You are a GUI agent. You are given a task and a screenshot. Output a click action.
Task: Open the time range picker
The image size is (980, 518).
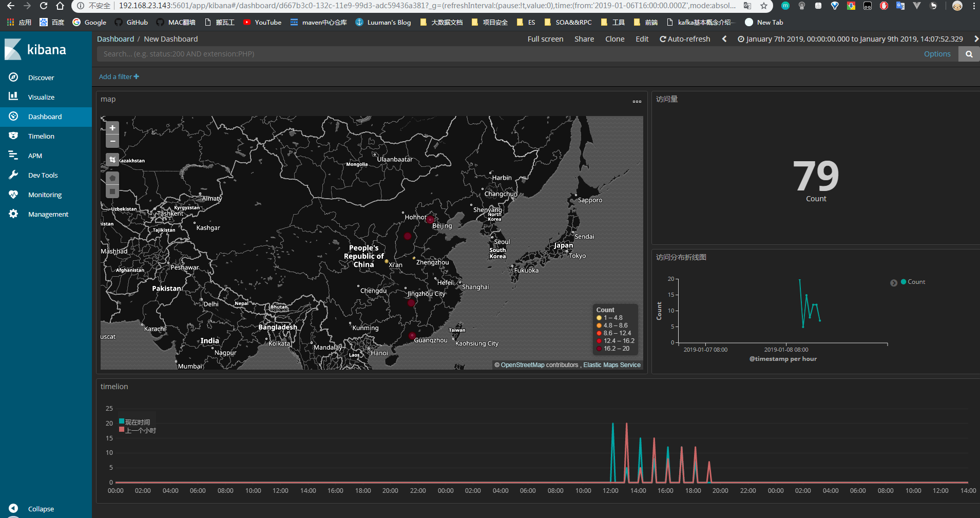click(850, 39)
